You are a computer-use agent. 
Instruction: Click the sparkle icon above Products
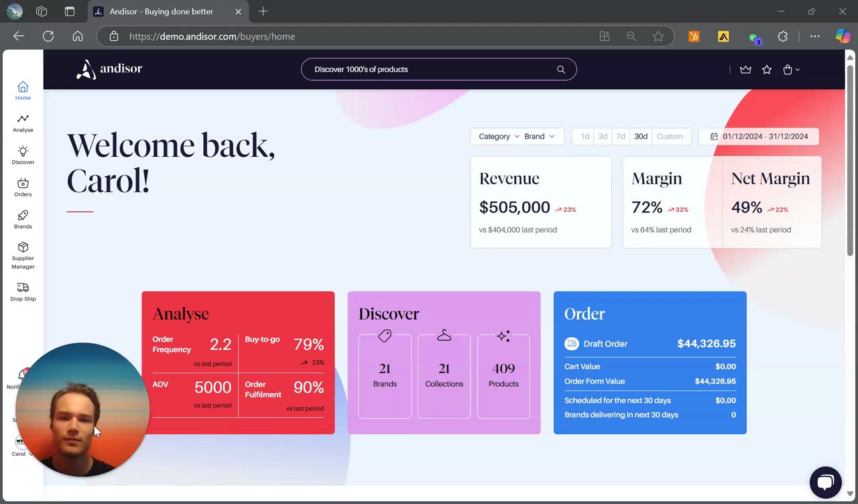tap(504, 336)
